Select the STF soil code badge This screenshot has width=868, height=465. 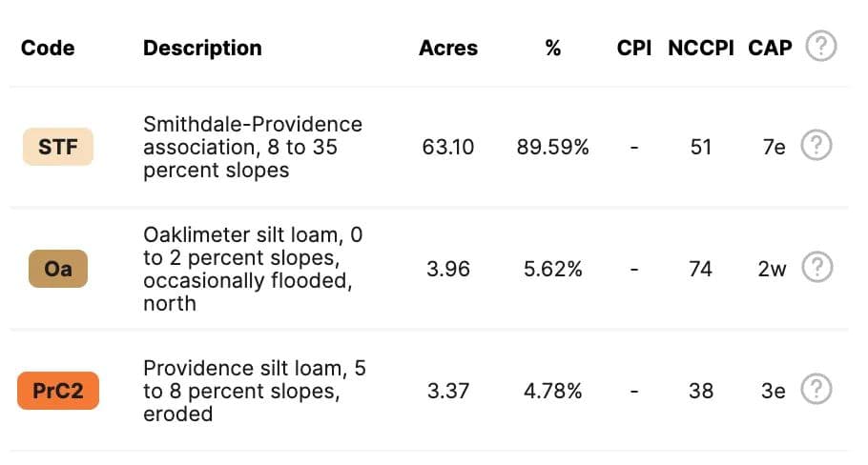pos(58,148)
